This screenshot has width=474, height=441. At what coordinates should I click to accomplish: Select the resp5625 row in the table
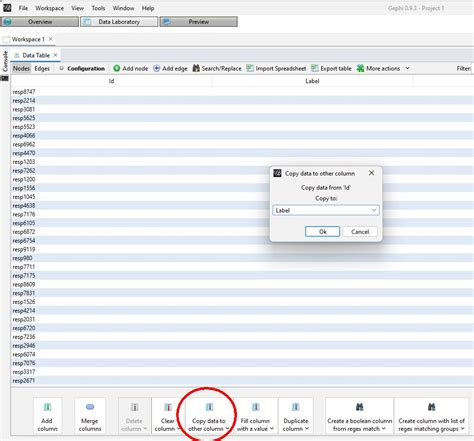pyautogui.click(x=242, y=118)
